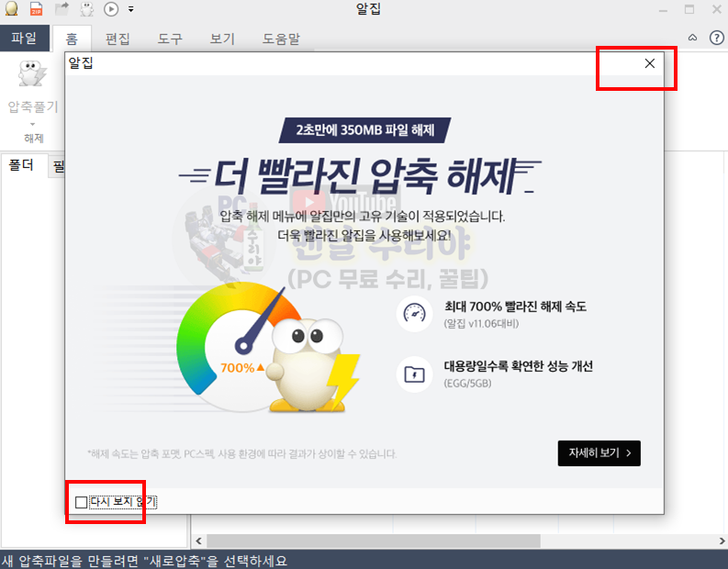
Task: Select the 폴더 panel tab
Action: tap(21, 165)
